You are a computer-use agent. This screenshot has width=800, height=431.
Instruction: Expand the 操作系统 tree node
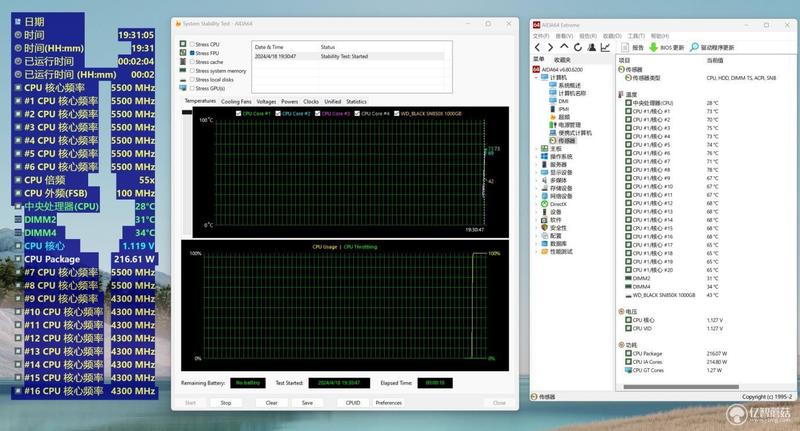[536, 157]
